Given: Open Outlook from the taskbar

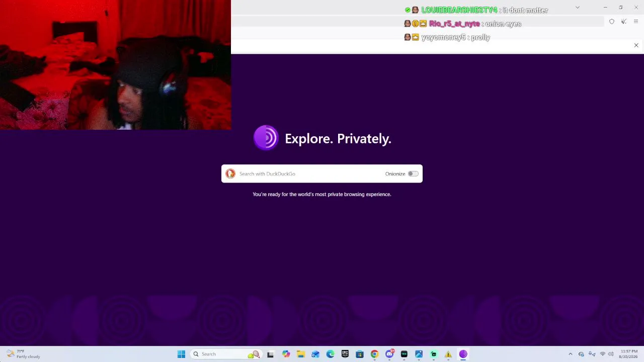Looking at the screenshot, I should pos(315,354).
